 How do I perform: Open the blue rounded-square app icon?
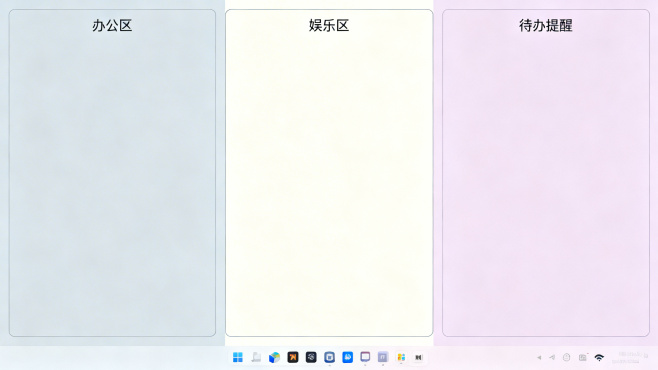329,357
